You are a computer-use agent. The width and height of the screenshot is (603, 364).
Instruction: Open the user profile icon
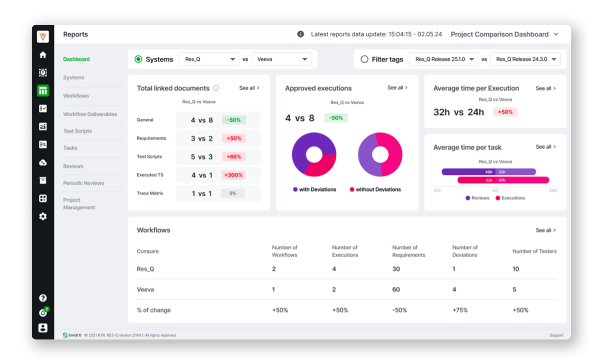(x=43, y=328)
